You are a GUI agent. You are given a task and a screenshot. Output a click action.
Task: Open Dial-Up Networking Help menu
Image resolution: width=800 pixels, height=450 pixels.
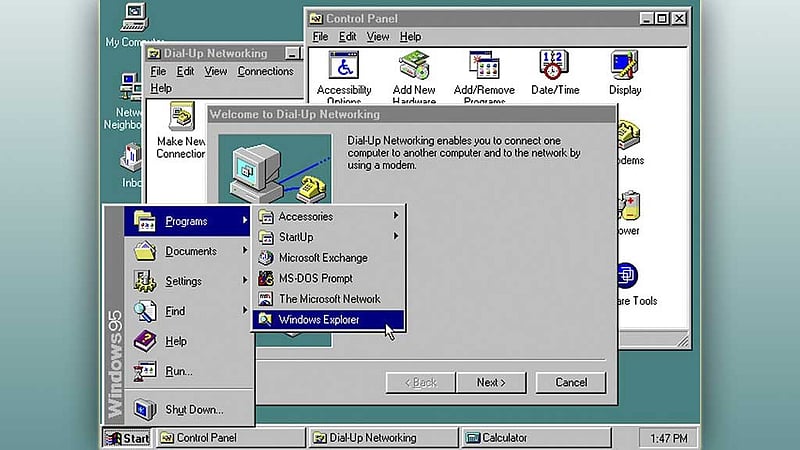(x=161, y=88)
